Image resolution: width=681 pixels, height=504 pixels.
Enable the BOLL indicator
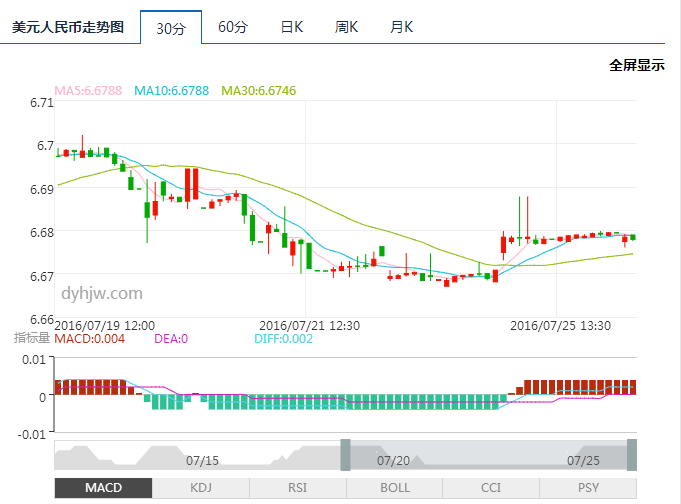[395, 487]
